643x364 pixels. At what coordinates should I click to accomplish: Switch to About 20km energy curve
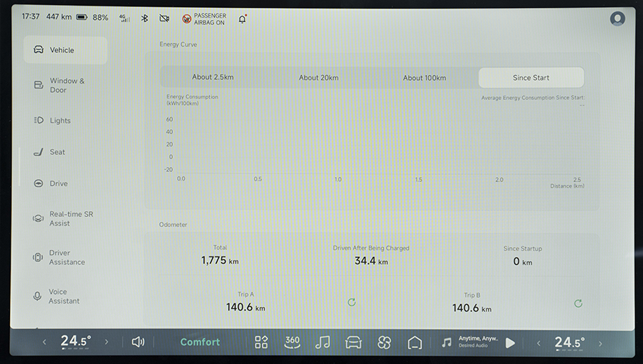point(319,78)
